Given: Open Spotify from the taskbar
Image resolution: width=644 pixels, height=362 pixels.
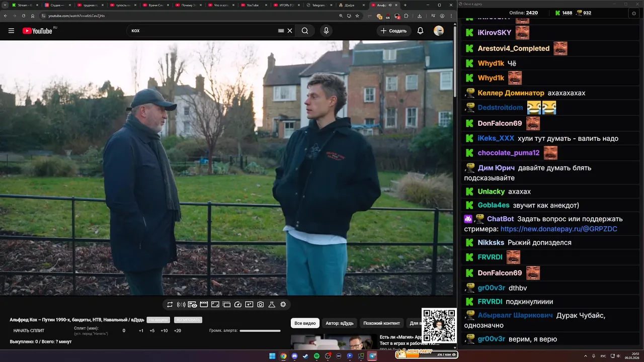Looking at the screenshot, I should click(316, 356).
